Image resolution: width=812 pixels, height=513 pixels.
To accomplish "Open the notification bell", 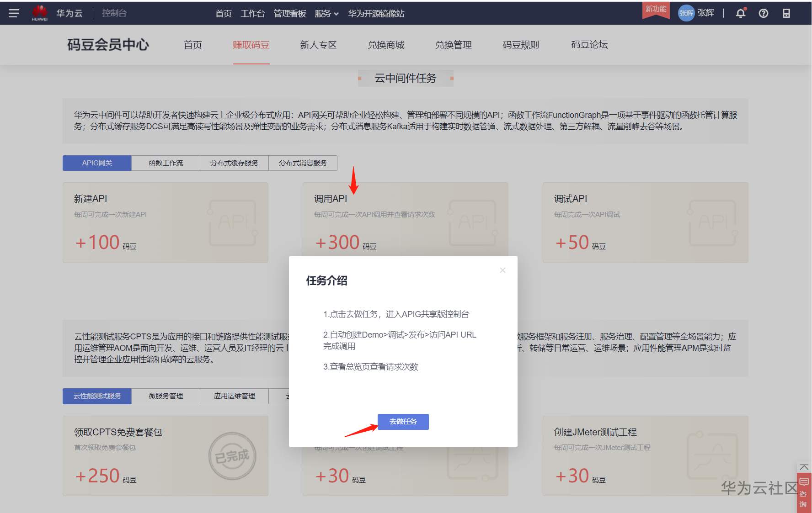I will (741, 13).
